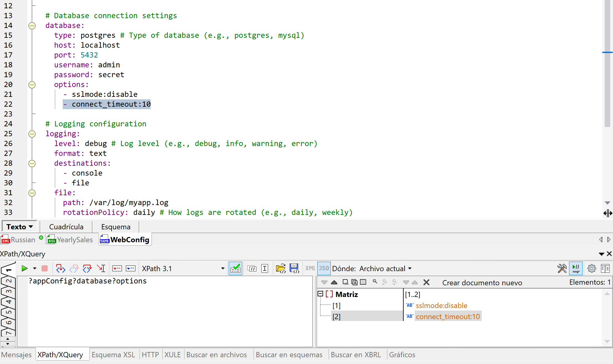The image size is (613, 364).
Task: Click Crear documento nuevo
Action: (482, 283)
